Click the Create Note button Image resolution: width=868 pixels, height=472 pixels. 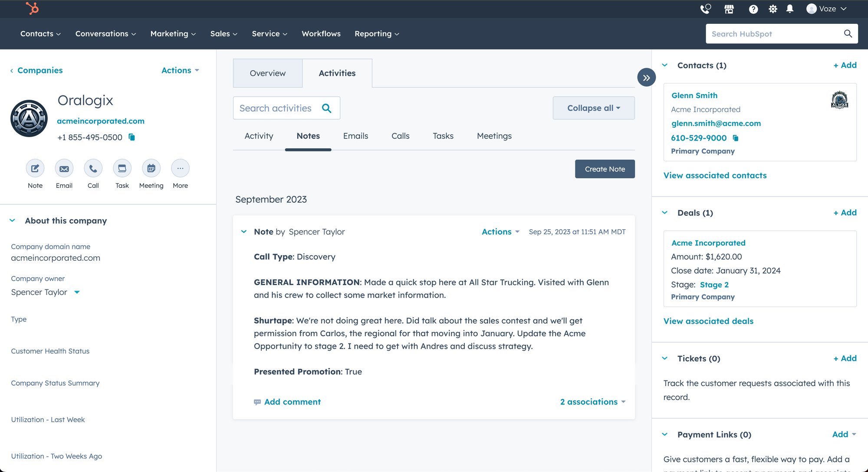point(605,169)
